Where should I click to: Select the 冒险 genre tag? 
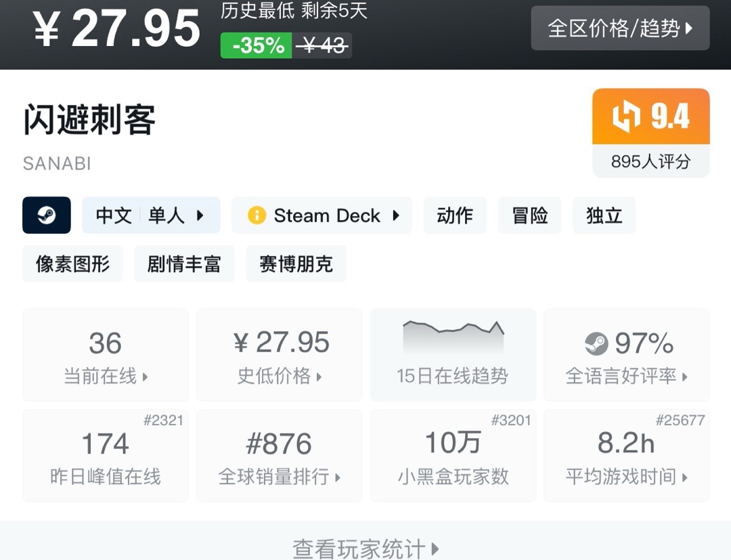(x=529, y=215)
